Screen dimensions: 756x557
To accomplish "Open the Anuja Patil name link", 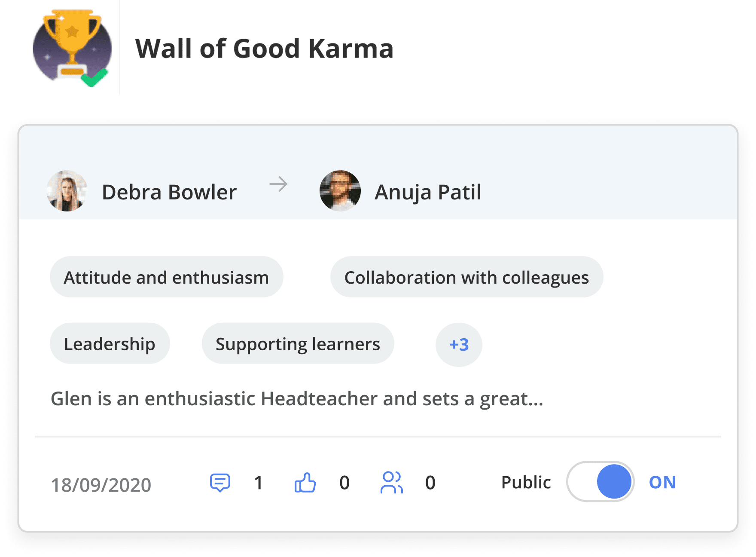I will tap(428, 192).
